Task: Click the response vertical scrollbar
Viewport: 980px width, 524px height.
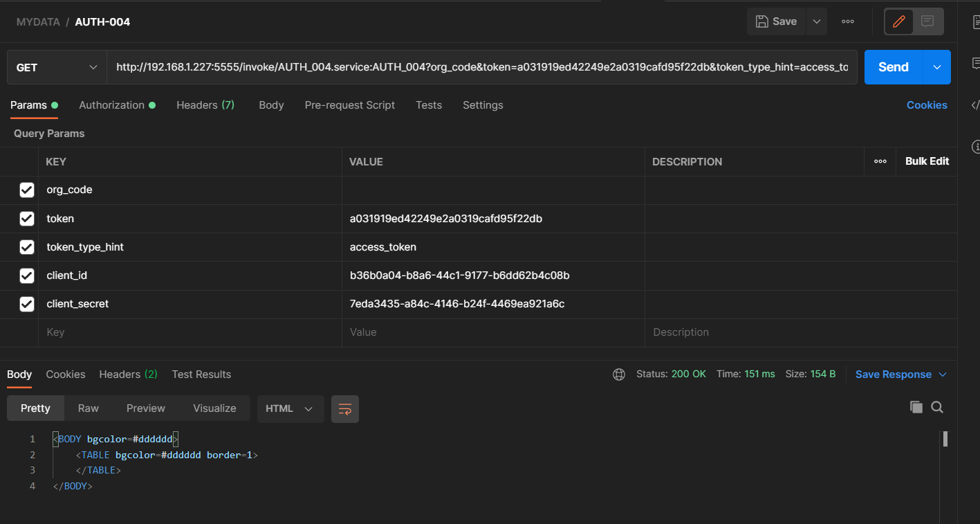Action: [944, 439]
